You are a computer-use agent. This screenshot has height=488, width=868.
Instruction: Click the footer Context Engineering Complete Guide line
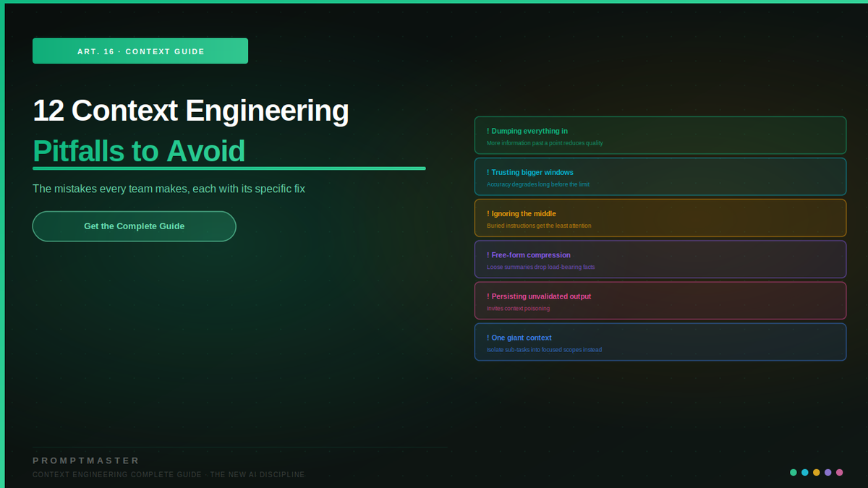(x=169, y=475)
